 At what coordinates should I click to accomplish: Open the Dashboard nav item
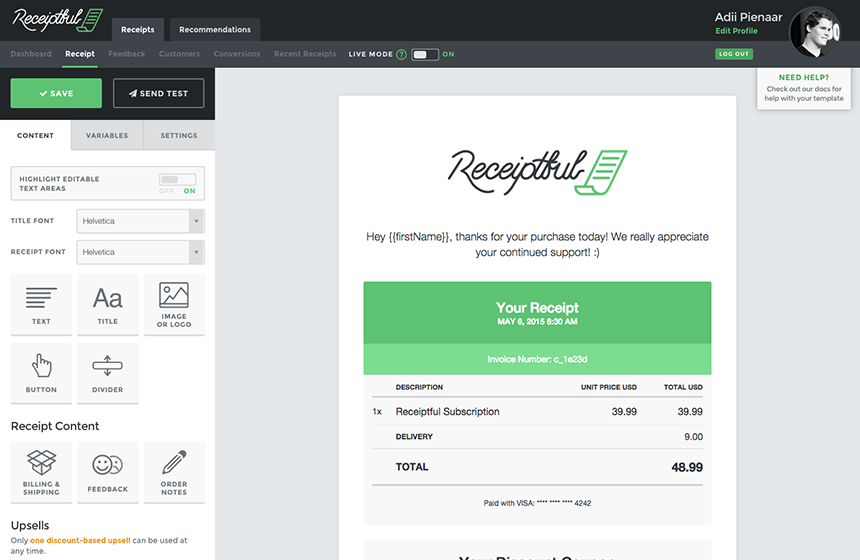coord(31,54)
